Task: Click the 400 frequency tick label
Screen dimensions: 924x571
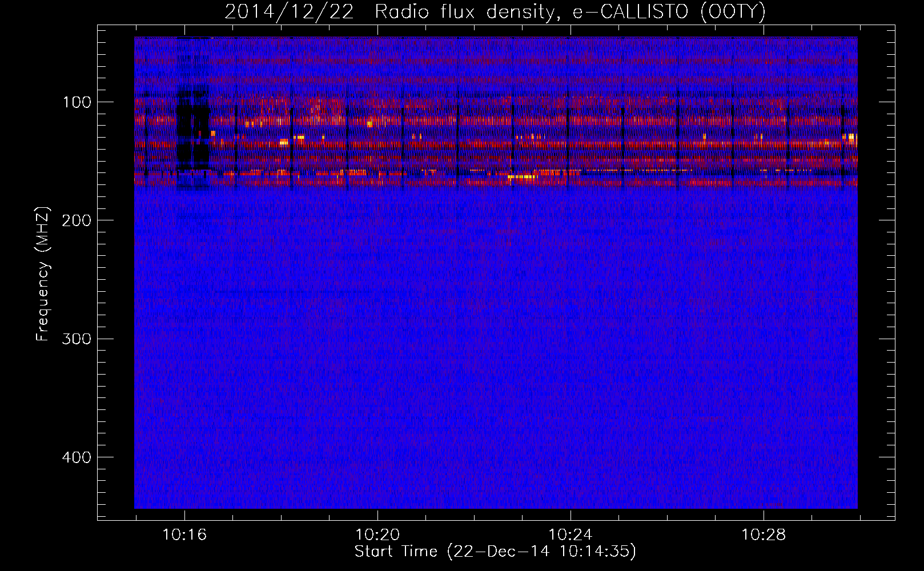Action: coord(77,457)
